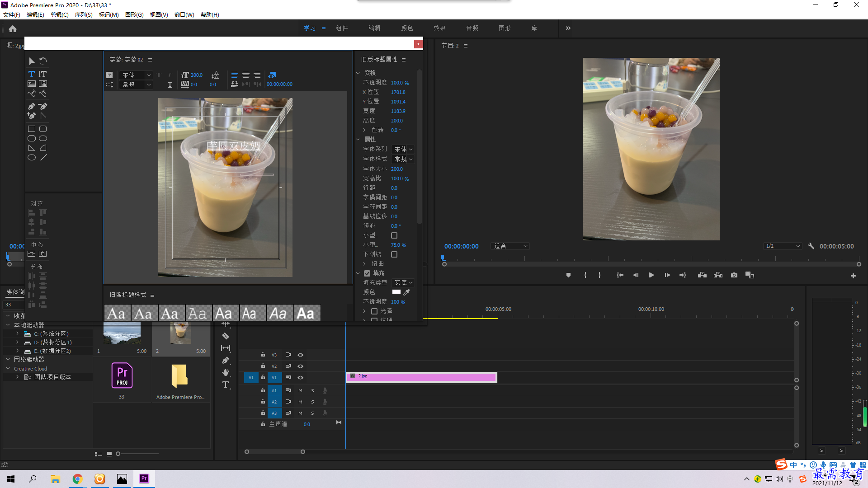Click the program monitor playhead marker
Viewport: 868px width, 488px height.
(443, 258)
